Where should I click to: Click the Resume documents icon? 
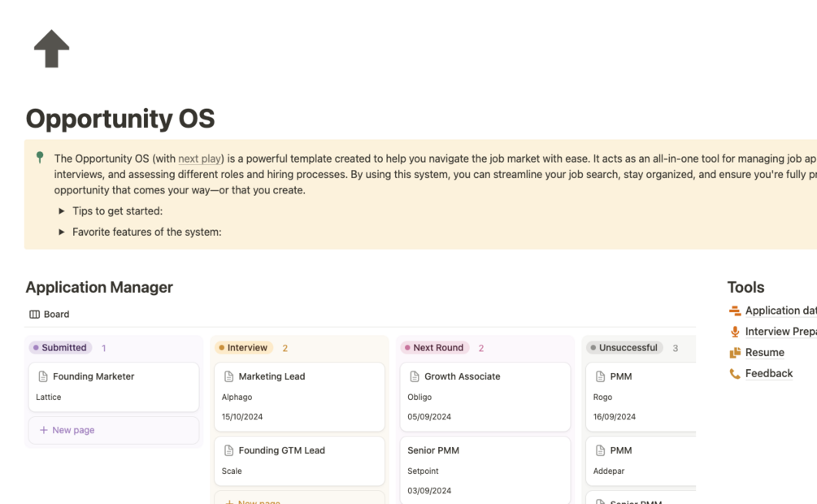click(735, 353)
